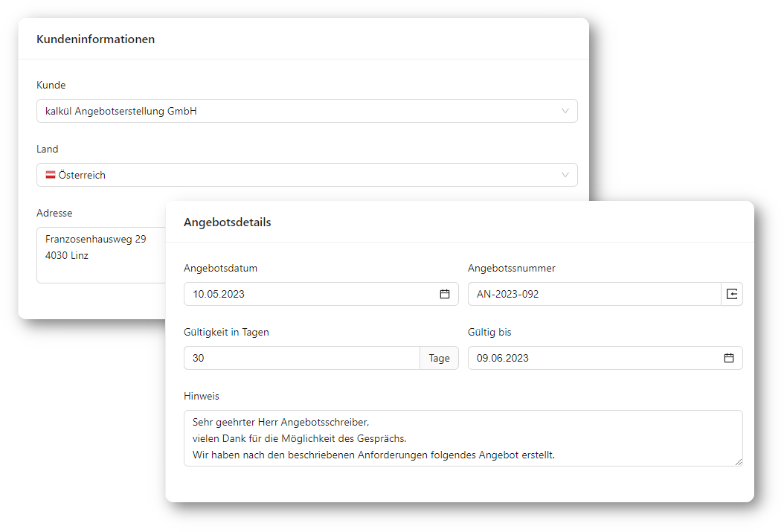Open the Angebotsdatum calendar picker
784x532 pixels.
[x=446, y=294]
